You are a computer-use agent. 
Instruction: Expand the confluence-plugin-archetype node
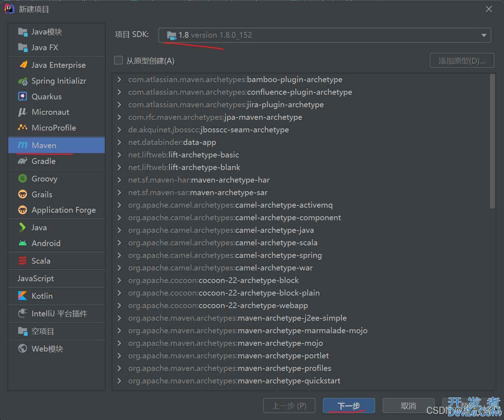(119, 92)
